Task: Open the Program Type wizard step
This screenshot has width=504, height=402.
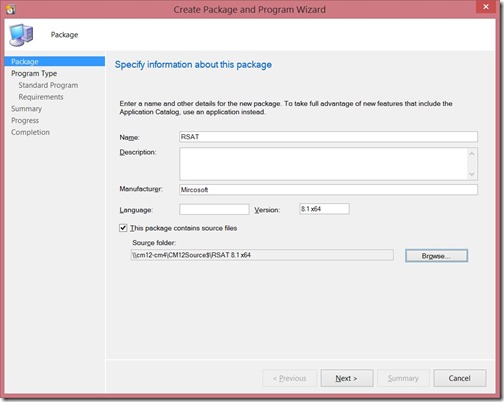Action: (x=34, y=73)
